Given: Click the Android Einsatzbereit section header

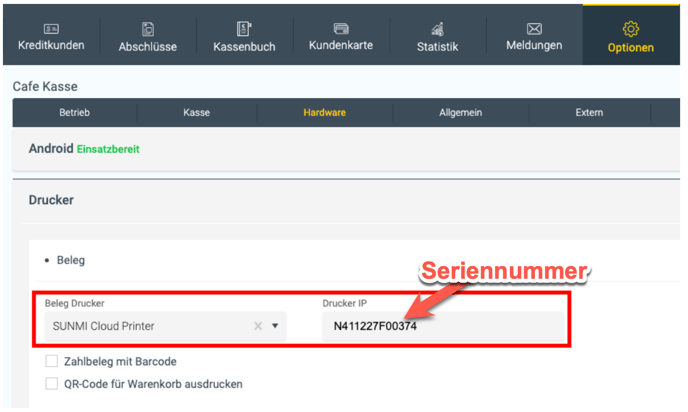Looking at the screenshot, I should pyautogui.click(x=84, y=149).
